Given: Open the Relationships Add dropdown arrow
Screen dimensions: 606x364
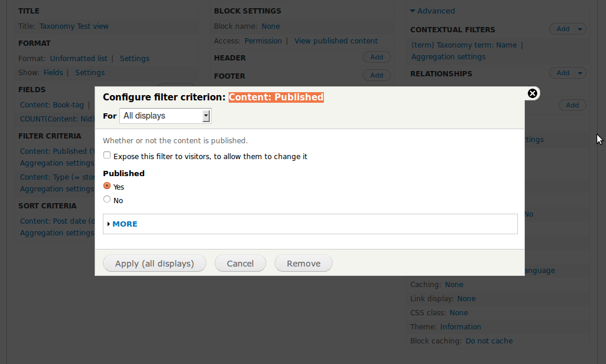Looking at the screenshot, I should coord(580,73).
